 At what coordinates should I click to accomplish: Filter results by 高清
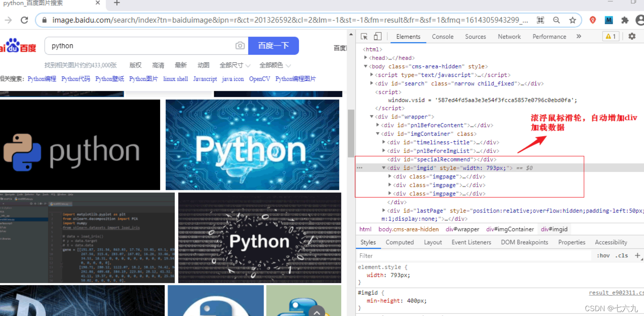click(x=158, y=65)
